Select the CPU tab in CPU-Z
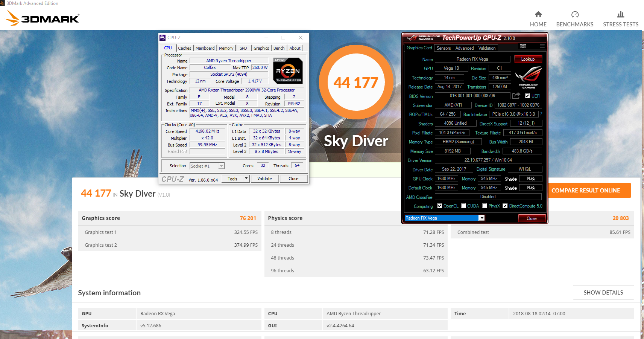This screenshot has width=644, height=339. (x=168, y=48)
